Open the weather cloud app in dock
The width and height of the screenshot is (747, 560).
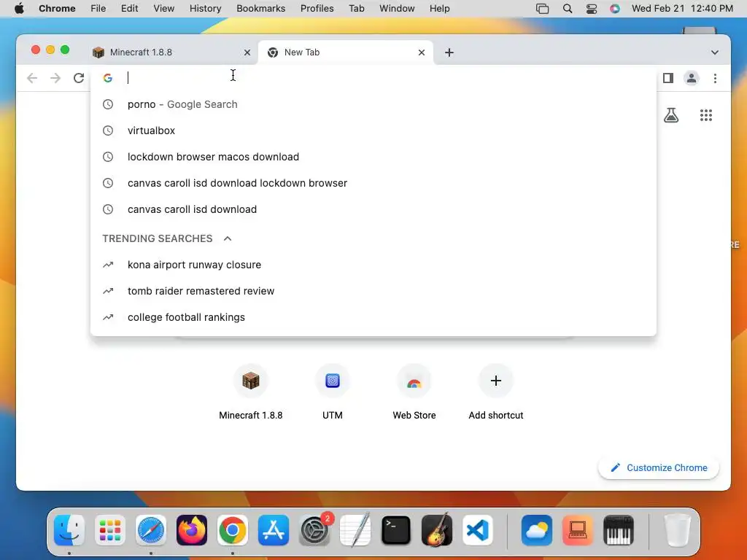point(537,530)
